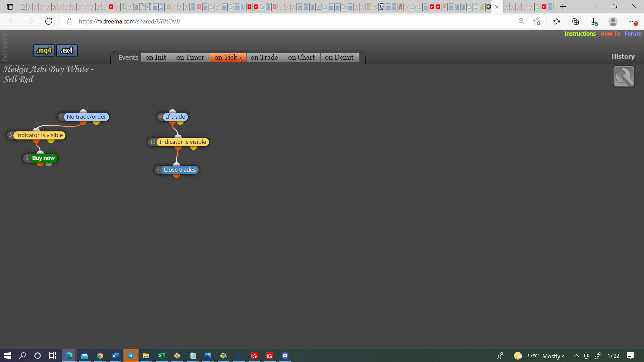
Task: Open the Instructions link
Action: (x=580, y=34)
